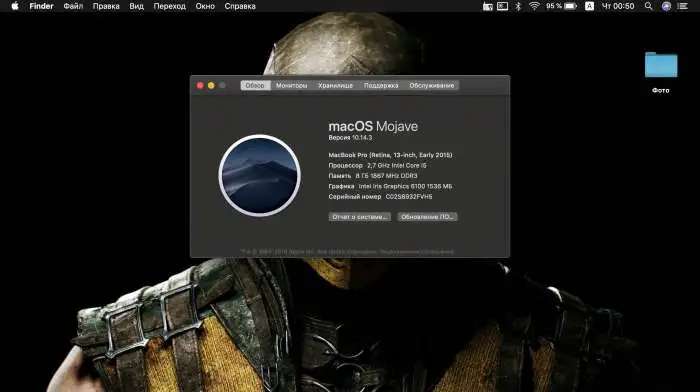Click the Процессор 2,7 GHz line
This screenshot has width=700, height=392.
377,165
